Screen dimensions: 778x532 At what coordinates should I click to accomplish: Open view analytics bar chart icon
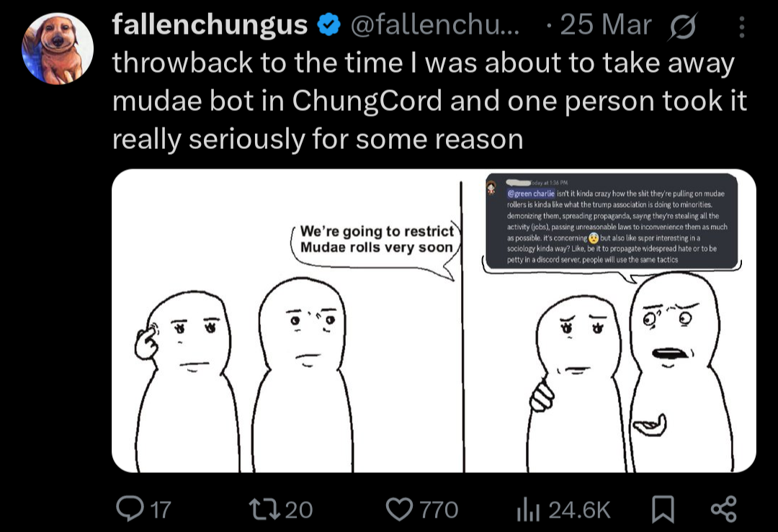pos(527,509)
